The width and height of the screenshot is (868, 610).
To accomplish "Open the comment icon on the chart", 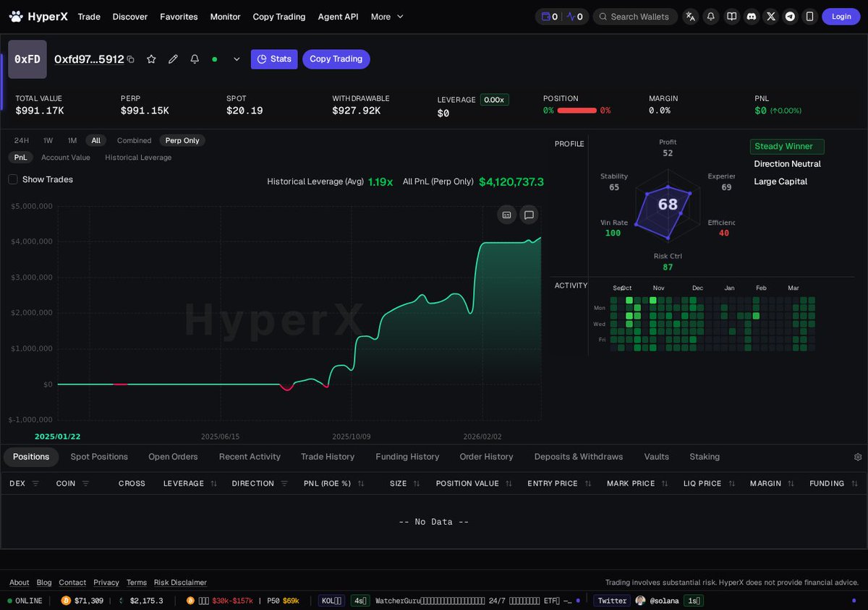I will click(529, 215).
